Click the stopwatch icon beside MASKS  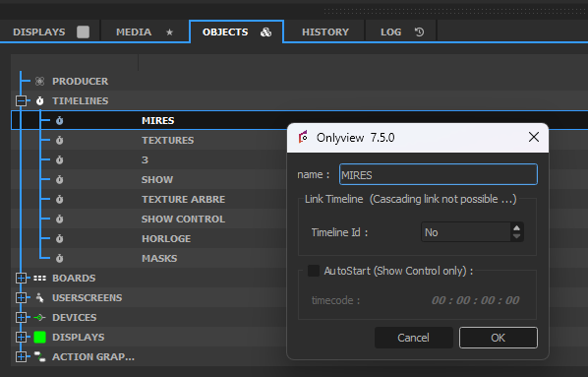pyautogui.click(x=60, y=258)
